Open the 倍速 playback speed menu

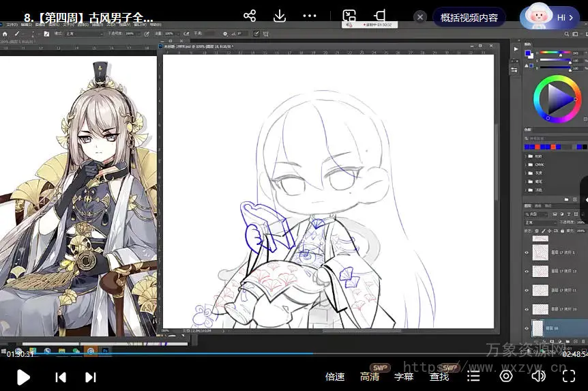335,377
